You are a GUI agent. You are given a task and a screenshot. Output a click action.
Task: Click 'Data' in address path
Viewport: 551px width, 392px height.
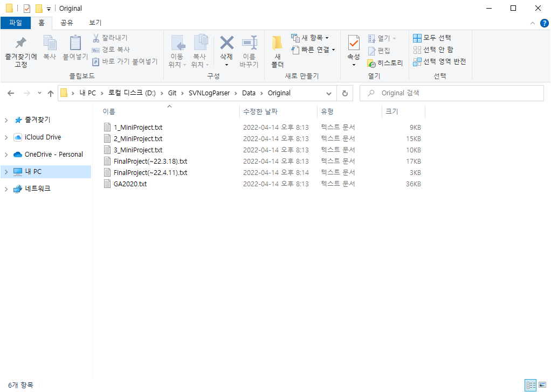click(249, 93)
